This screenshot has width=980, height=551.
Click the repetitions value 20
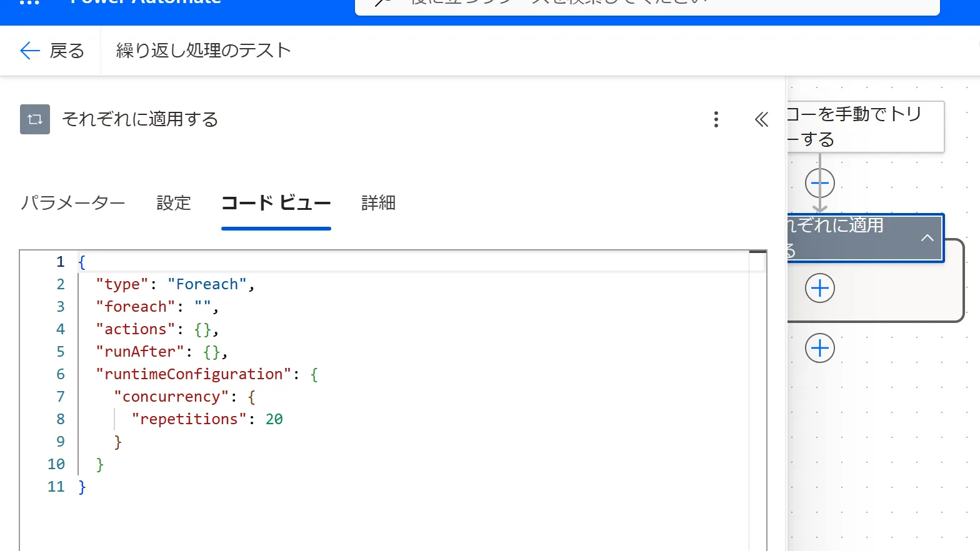coord(274,419)
